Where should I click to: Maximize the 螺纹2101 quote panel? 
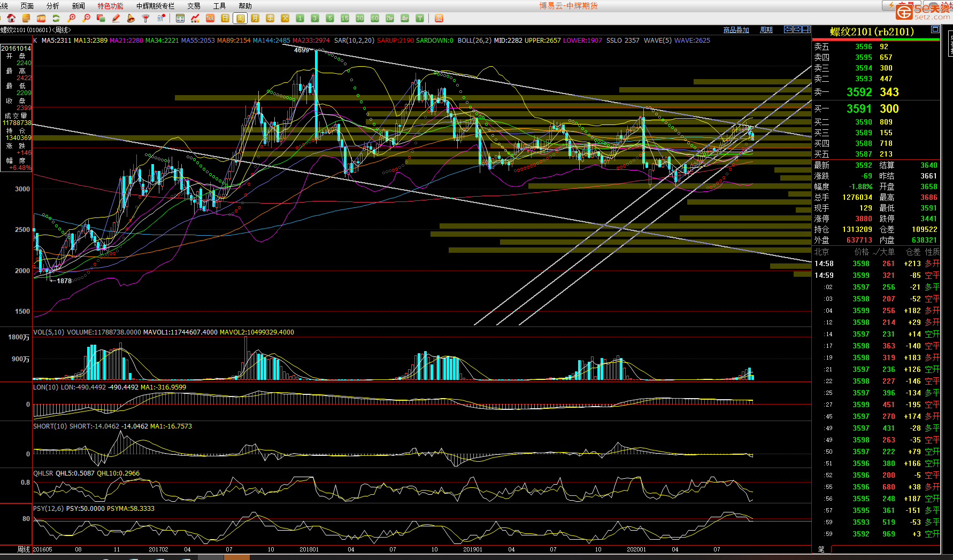pyautogui.click(x=935, y=29)
